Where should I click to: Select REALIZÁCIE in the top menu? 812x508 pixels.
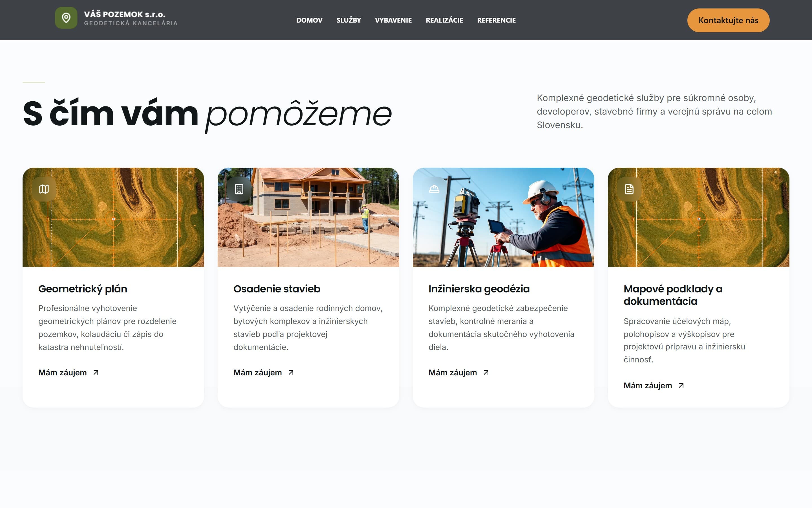click(444, 20)
